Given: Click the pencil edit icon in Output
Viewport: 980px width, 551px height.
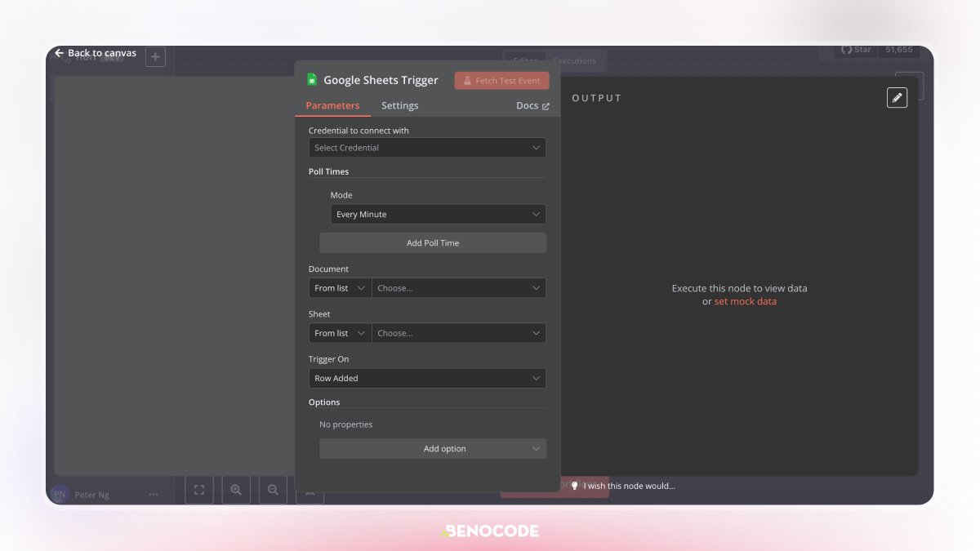Looking at the screenshot, I should [x=897, y=97].
